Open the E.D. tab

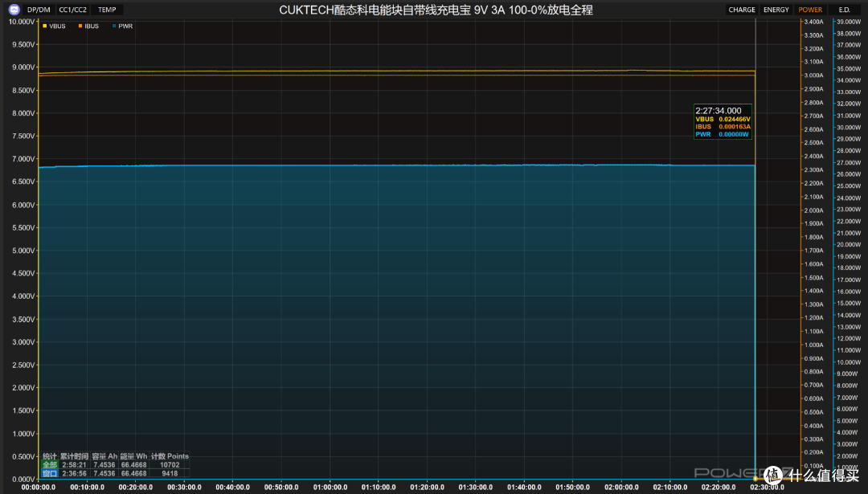click(x=844, y=10)
